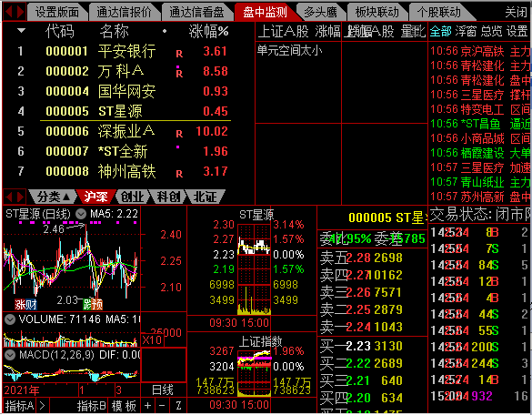
Task: Sort the list by the 名称 column header
Action: click(114, 32)
